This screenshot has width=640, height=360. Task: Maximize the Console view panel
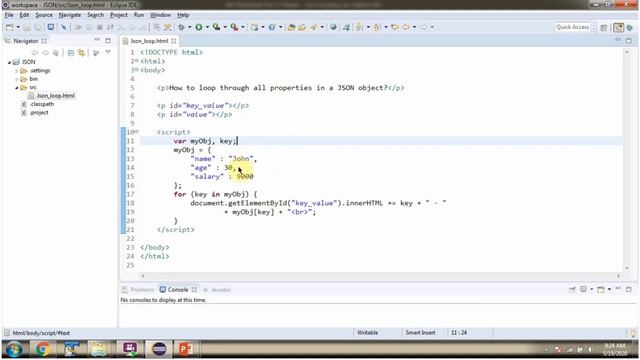click(x=629, y=289)
